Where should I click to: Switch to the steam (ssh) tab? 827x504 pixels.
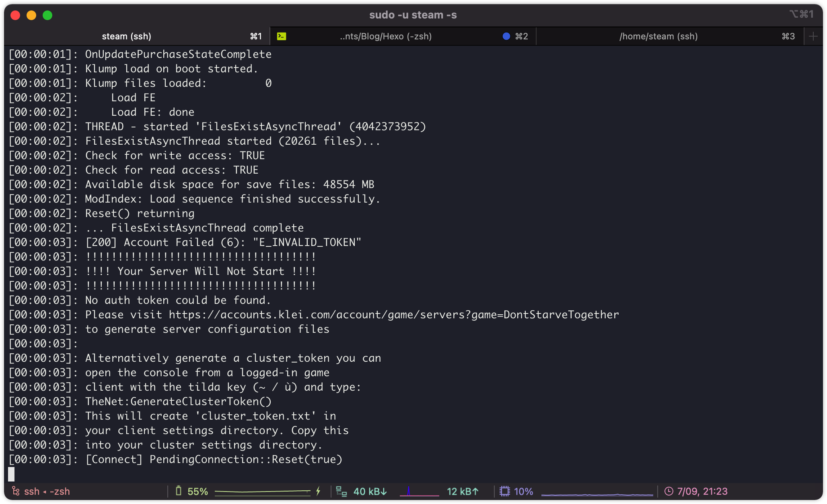[x=126, y=36]
